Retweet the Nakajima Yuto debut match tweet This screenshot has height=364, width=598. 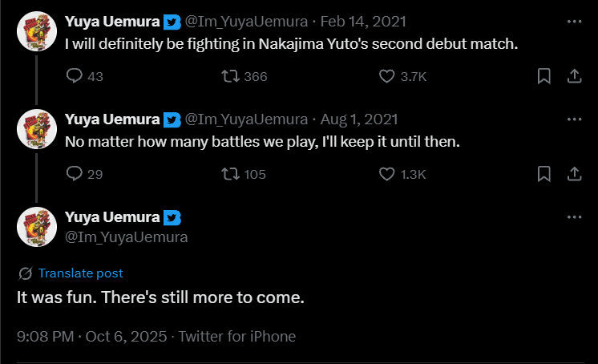coord(228,76)
